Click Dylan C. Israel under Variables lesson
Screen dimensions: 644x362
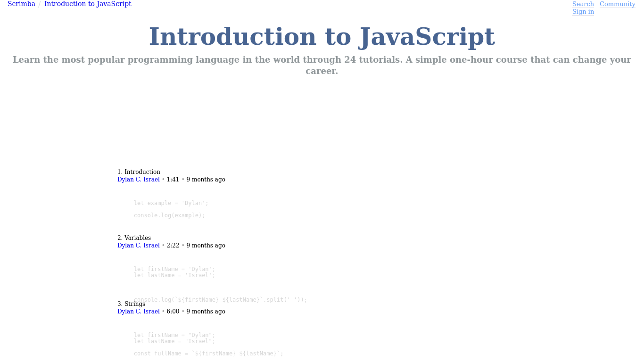[138, 246]
